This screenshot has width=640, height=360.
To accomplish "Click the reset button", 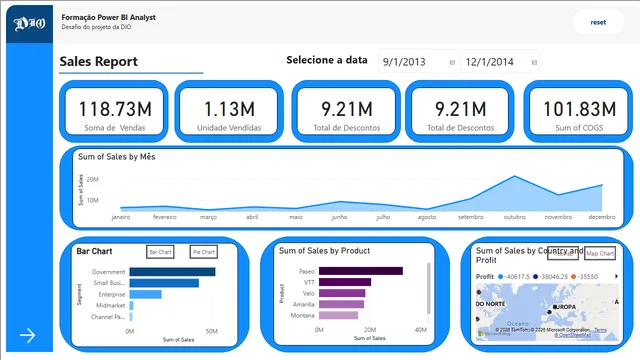I will pyautogui.click(x=598, y=22).
